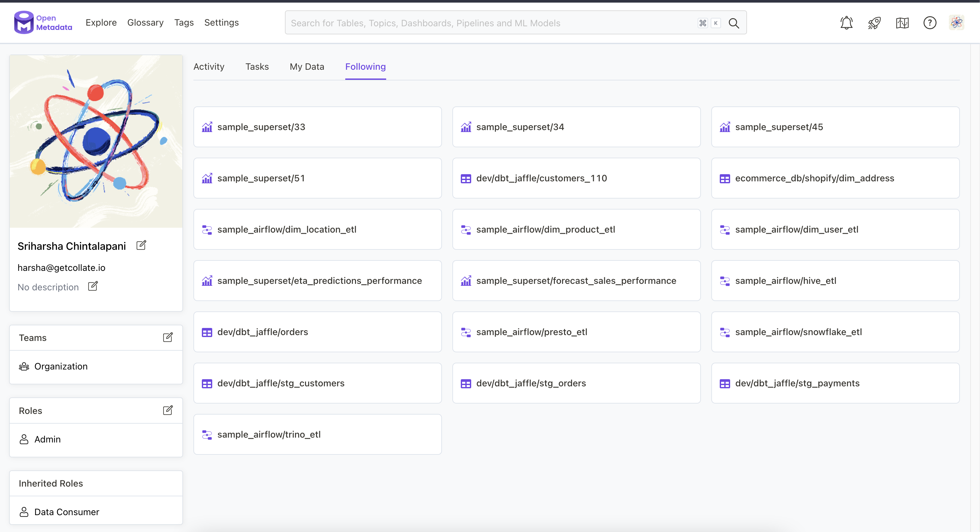Go to Tags in navigation

(x=184, y=22)
